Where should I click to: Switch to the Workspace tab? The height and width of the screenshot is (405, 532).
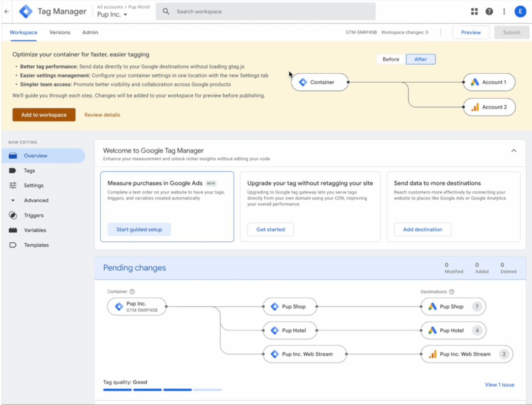pyautogui.click(x=24, y=32)
